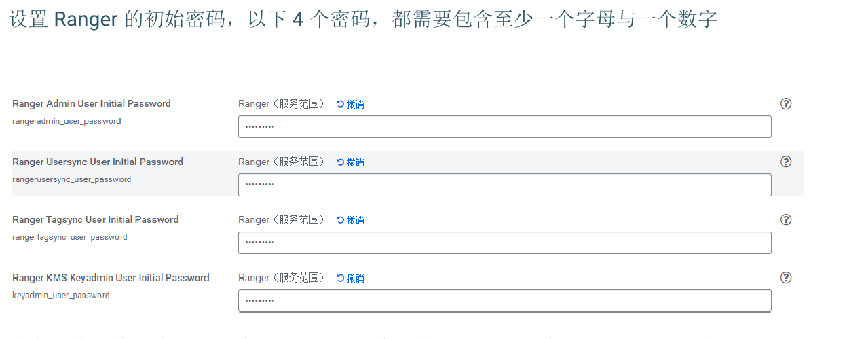Revert the Ranger Tagsync User Initial Password
The height and width of the screenshot is (339, 868).
[350, 220]
